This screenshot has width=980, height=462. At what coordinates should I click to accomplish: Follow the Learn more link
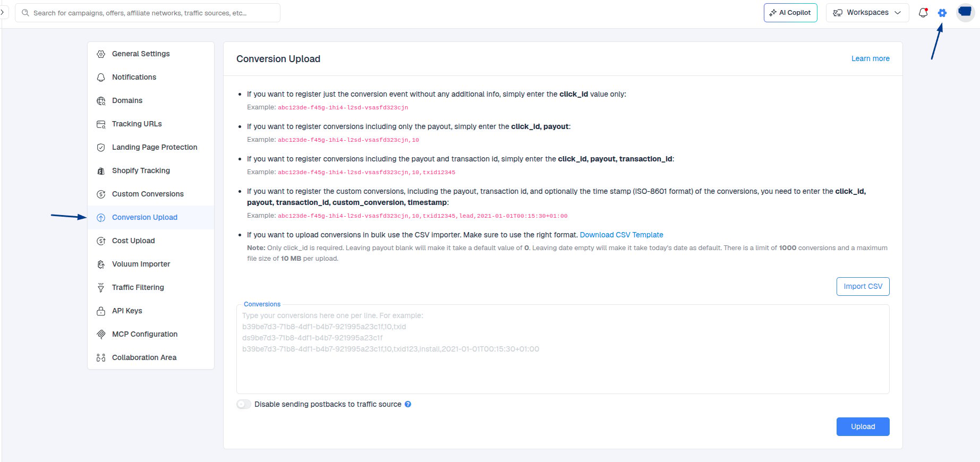click(870, 58)
